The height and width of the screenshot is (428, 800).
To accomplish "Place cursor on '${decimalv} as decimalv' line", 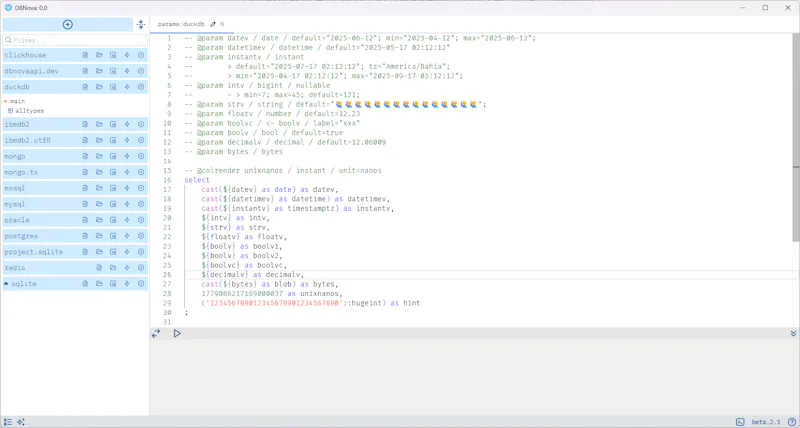I will (253, 274).
